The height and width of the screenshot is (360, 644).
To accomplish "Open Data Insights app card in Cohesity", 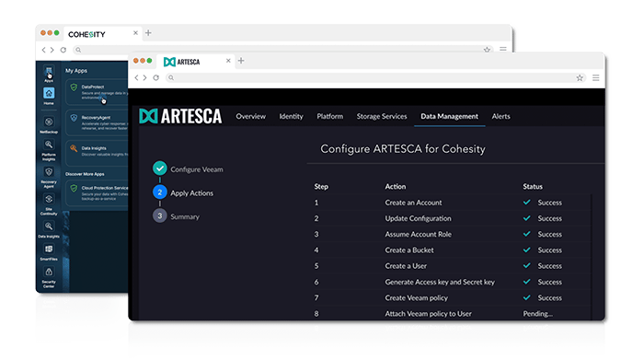I will point(97,153).
